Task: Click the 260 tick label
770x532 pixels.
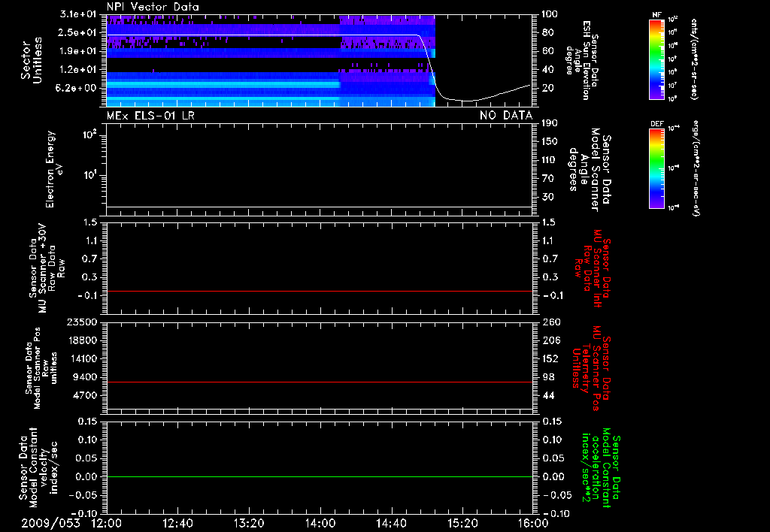Action: point(550,322)
